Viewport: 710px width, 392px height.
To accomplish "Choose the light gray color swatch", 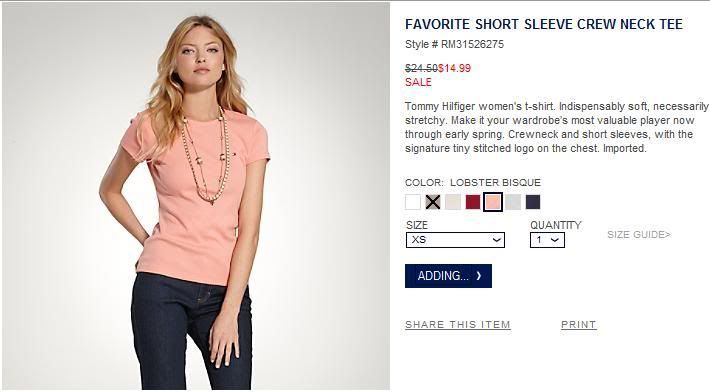I will (513, 202).
